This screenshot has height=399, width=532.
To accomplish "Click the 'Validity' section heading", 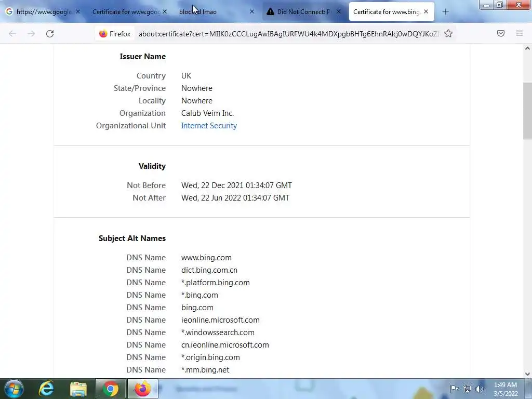I will tap(152, 166).
